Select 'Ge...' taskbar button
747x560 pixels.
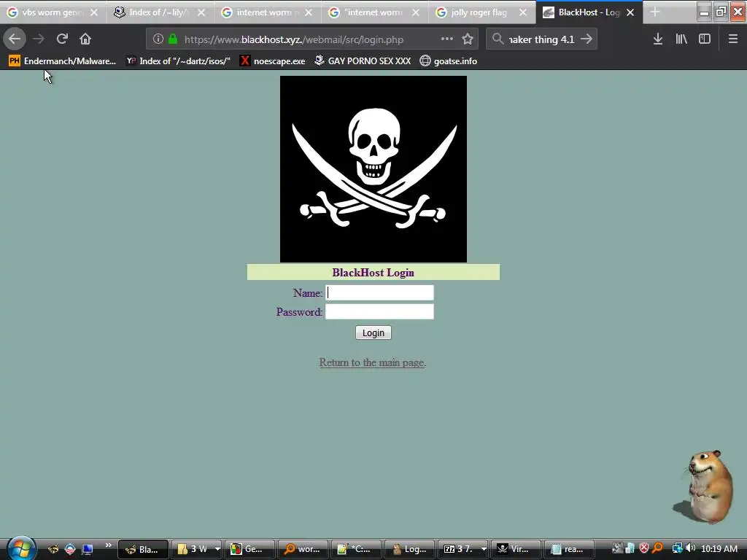pos(249,549)
